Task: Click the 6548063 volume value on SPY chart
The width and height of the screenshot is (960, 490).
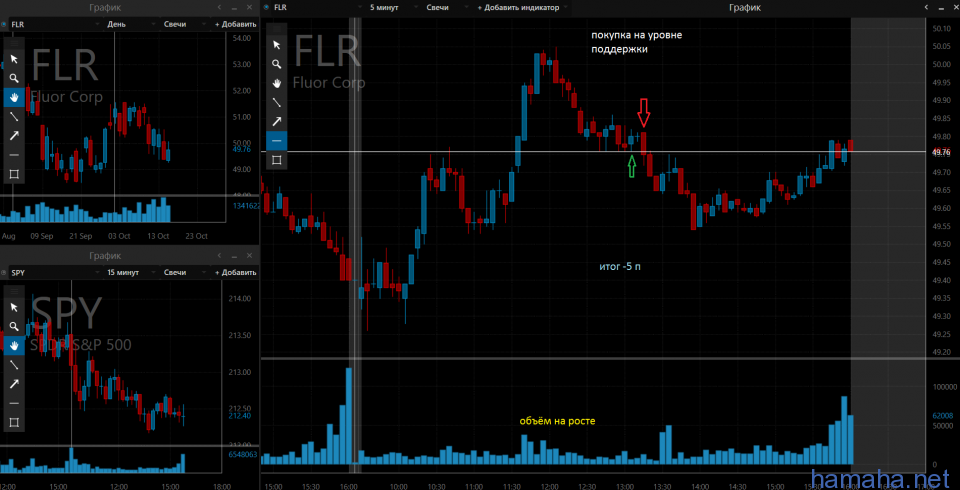Action: point(242,454)
